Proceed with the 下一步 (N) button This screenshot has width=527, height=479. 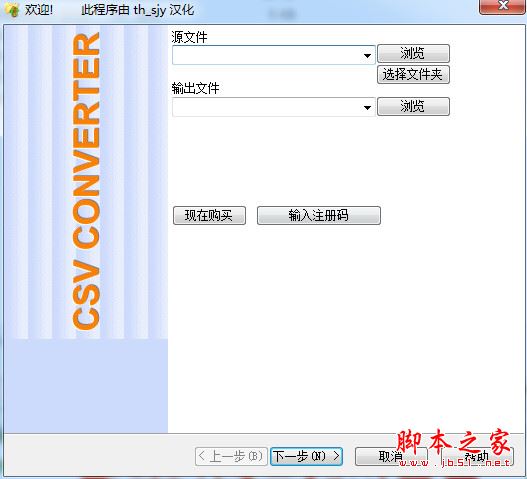306,456
